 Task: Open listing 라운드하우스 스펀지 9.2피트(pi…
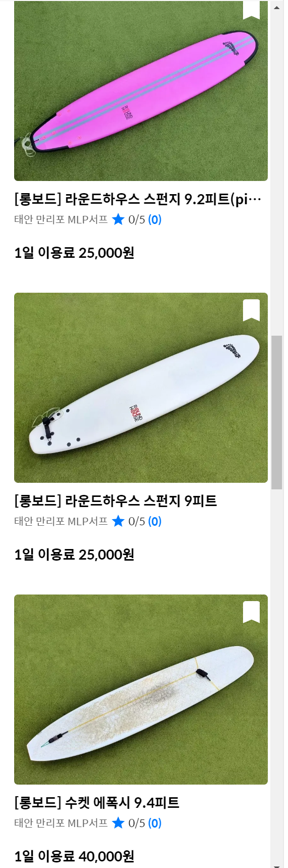[x=138, y=199]
